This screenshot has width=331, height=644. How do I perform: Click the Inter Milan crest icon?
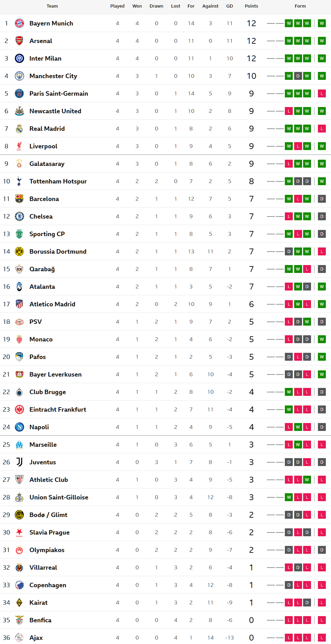[19, 59]
